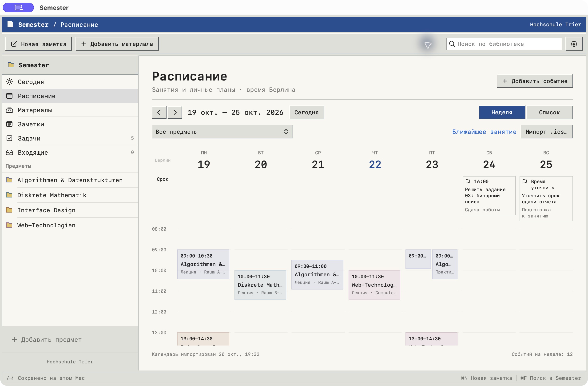Select the Semester folder header in sidebar
Viewport: 588px width, 386px height.
[70, 65]
